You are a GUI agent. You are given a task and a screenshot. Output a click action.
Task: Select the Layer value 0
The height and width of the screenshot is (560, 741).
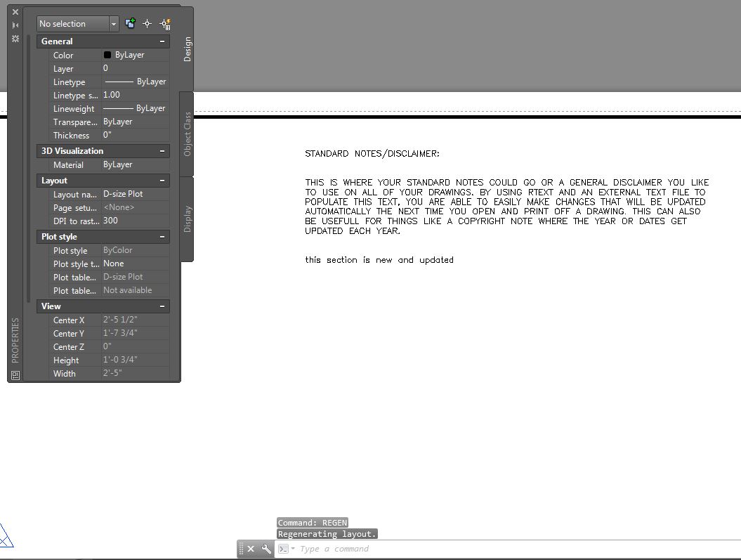click(136, 69)
